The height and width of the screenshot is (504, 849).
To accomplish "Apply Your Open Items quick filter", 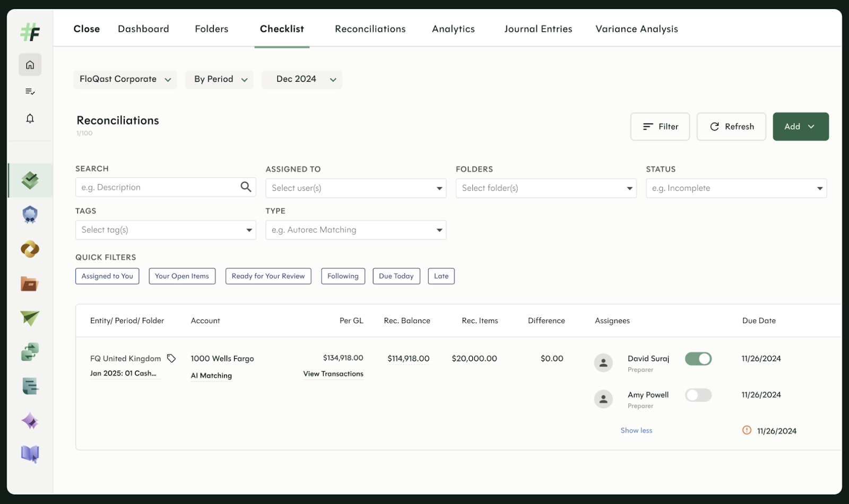I will (182, 276).
